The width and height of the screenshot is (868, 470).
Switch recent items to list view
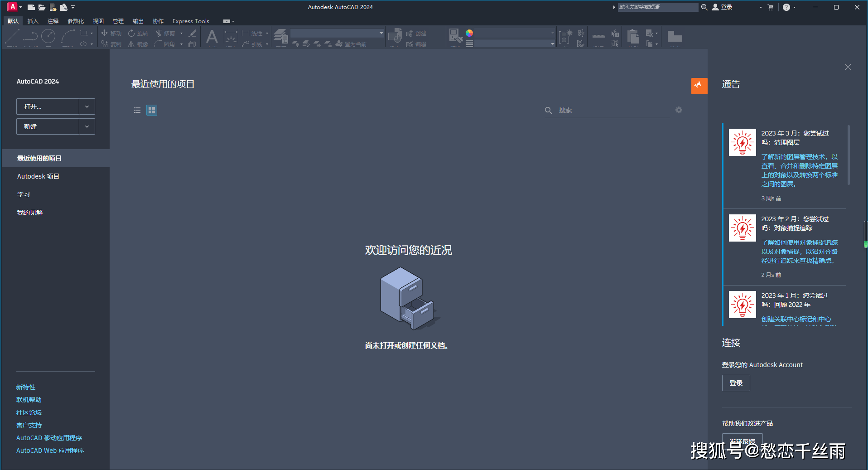(x=137, y=110)
